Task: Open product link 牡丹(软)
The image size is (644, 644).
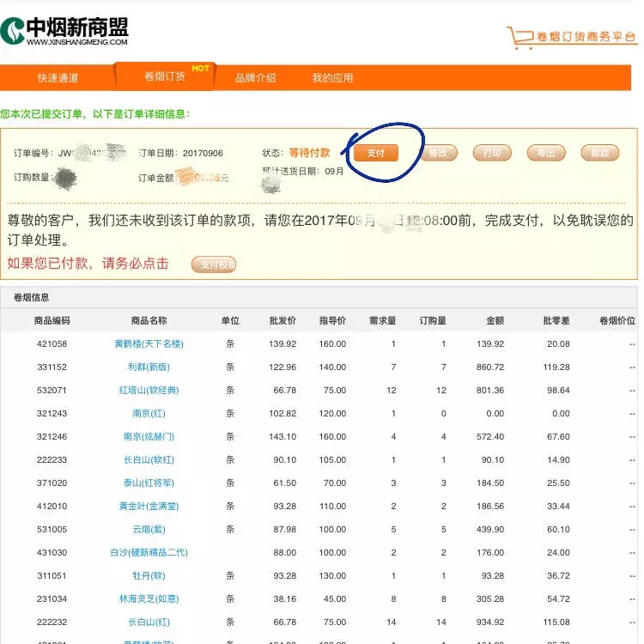Action: coord(149,576)
